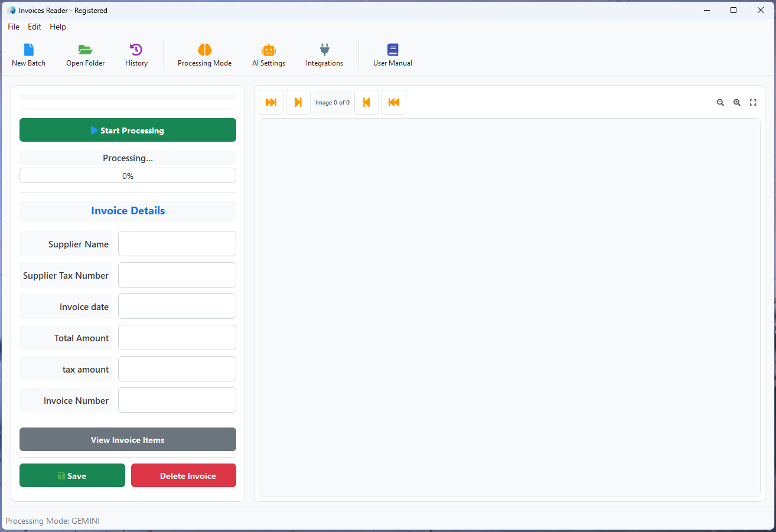776x532 pixels.
Task: Open the File menu
Action: [x=13, y=27]
